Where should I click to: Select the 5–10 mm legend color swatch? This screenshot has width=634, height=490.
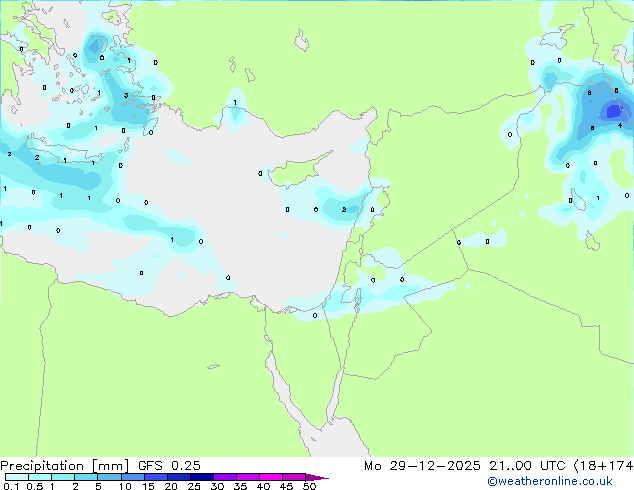click(x=109, y=477)
